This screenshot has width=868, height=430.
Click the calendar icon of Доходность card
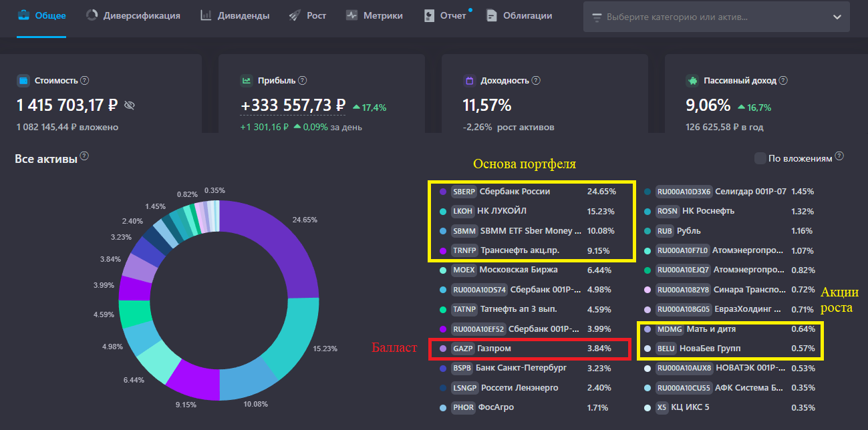[470, 81]
